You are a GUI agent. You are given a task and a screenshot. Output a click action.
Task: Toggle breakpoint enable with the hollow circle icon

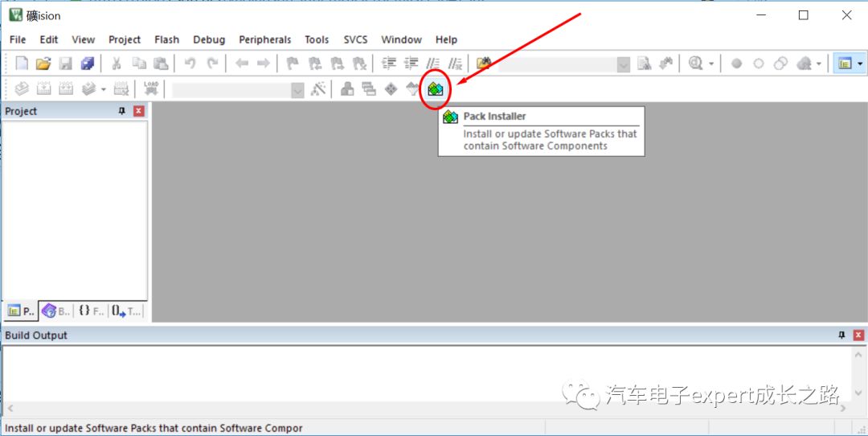pos(759,64)
